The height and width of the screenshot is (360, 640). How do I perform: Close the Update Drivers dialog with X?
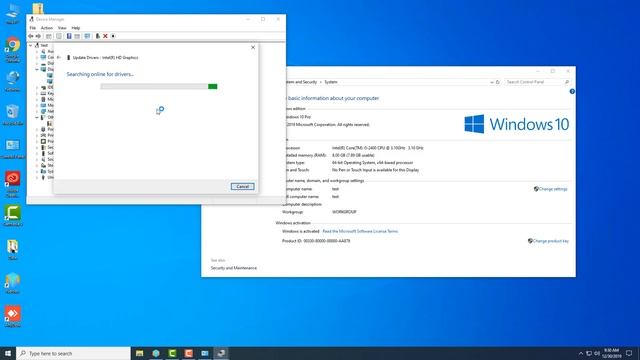pyautogui.click(x=253, y=47)
